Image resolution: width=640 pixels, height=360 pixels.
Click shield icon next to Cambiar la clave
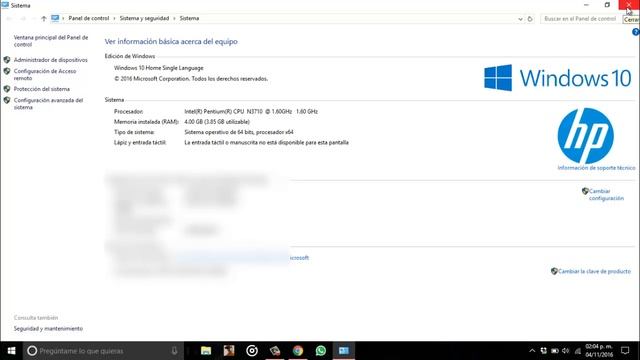pyautogui.click(x=554, y=271)
